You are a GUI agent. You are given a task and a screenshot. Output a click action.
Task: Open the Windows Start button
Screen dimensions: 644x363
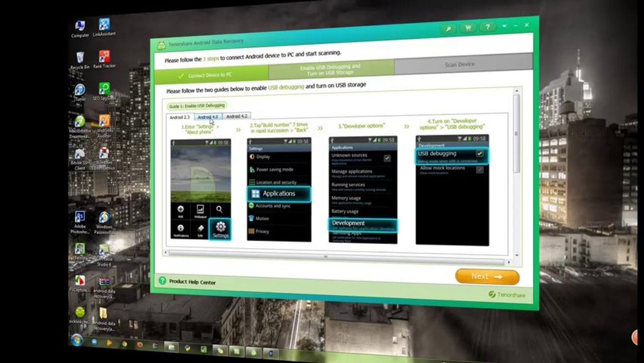point(78,340)
